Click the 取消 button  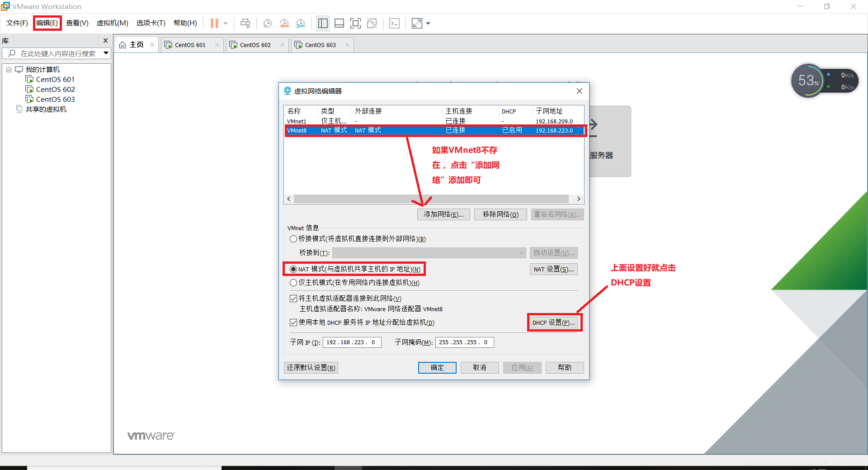(x=480, y=368)
